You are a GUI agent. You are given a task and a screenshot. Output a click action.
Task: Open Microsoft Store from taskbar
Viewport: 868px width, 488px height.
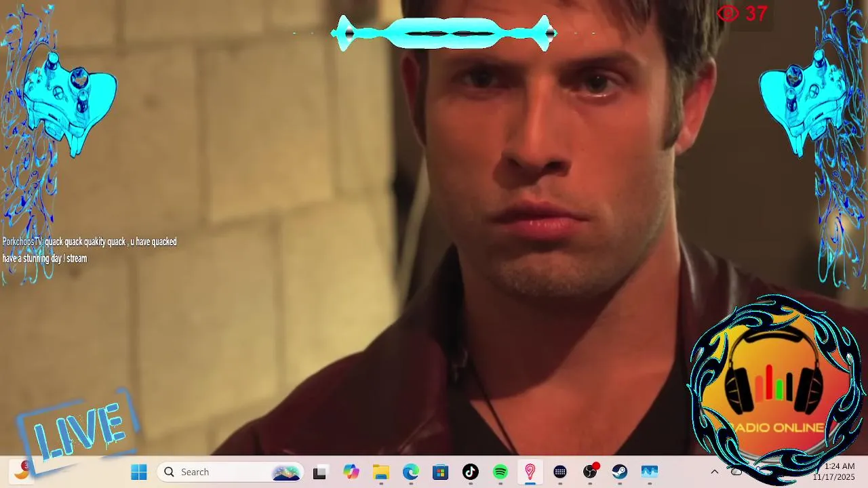pyautogui.click(x=441, y=472)
